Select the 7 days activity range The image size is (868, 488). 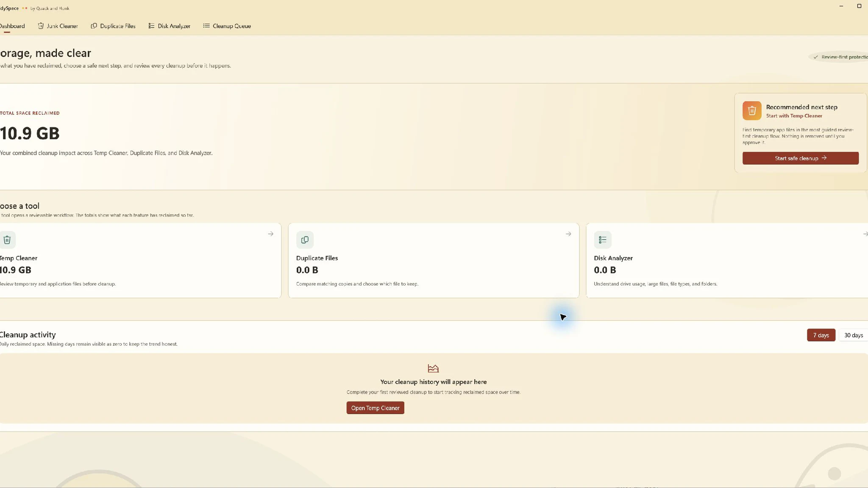click(821, 335)
